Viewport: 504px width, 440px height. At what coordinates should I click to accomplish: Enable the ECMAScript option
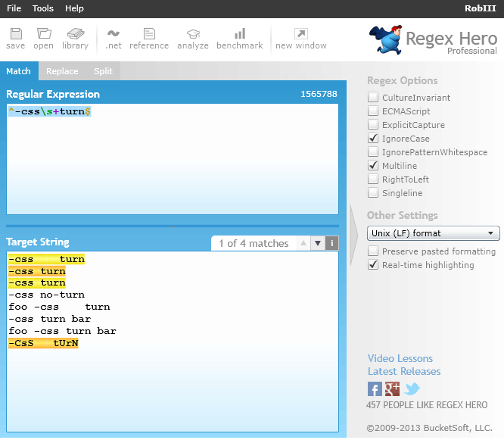tap(373, 111)
